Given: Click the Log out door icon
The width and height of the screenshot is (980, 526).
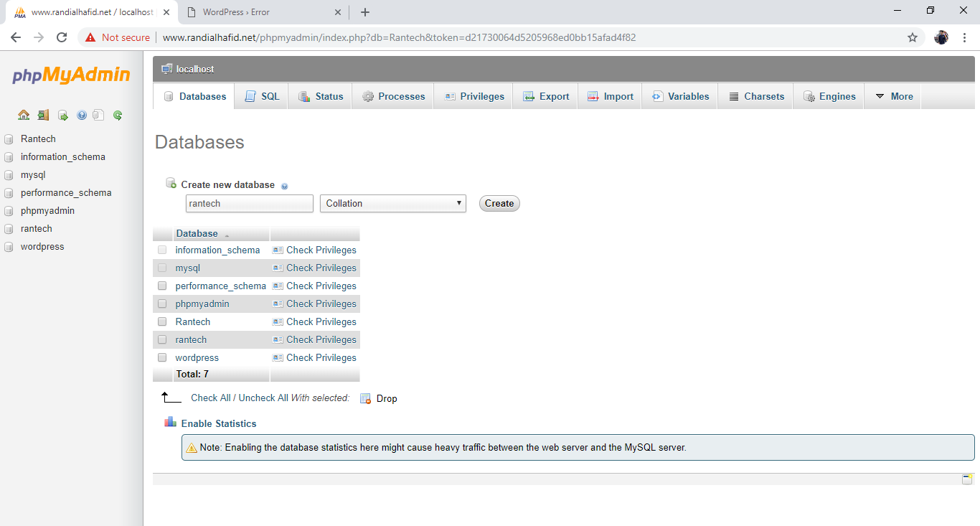Looking at the screenshot, I should [x=43, y=115].
